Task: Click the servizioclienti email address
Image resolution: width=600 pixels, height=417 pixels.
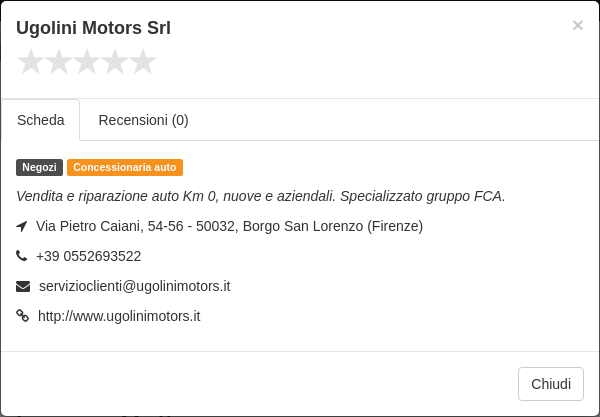Action: pyautogui.click(x=135, y=287)
